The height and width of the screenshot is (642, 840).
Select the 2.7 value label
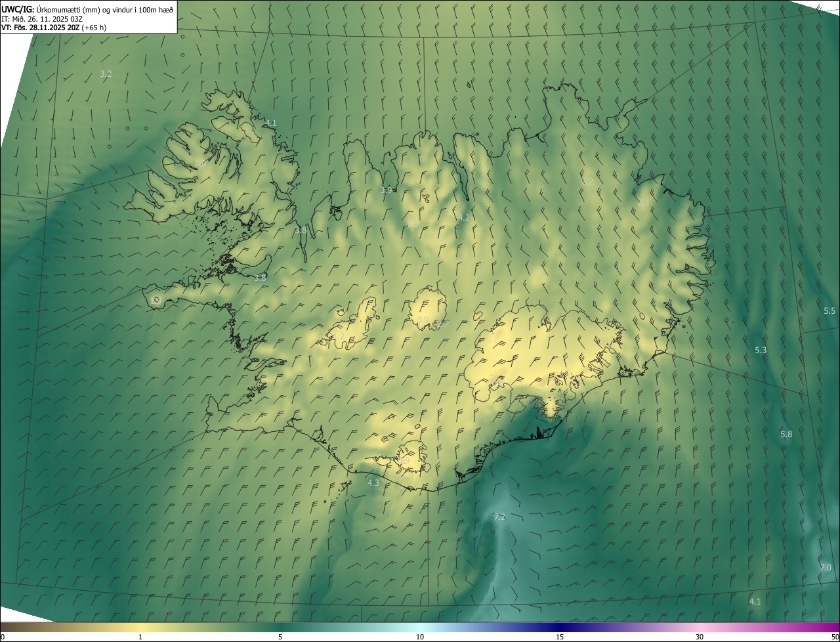coord(442,324)
